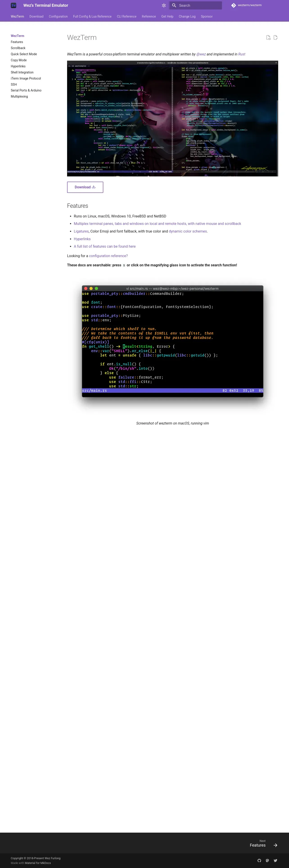Image resolution: width=289 pixels, height=868 pixels.
Task: Open the Reference tab
Action: pyautogui.click(x=149, y=16)
